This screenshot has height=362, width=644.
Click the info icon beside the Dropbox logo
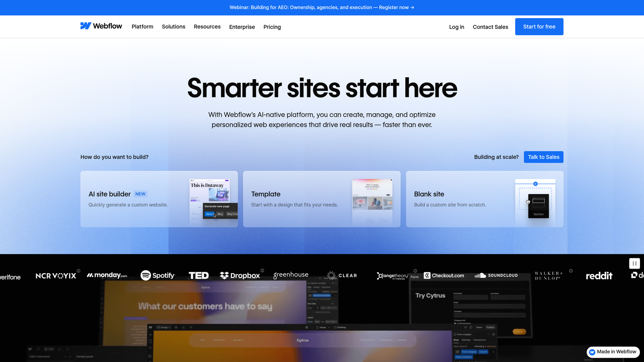(262, 271)
